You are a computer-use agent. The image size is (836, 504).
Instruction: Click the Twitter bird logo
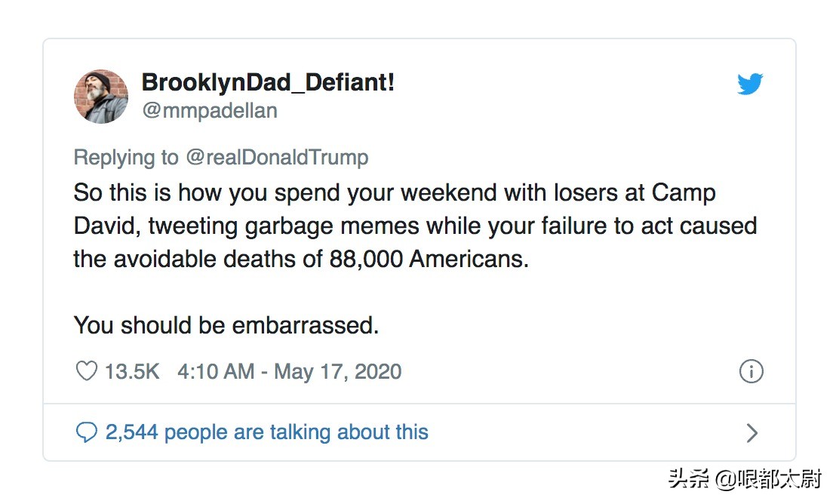click(750, 85)
